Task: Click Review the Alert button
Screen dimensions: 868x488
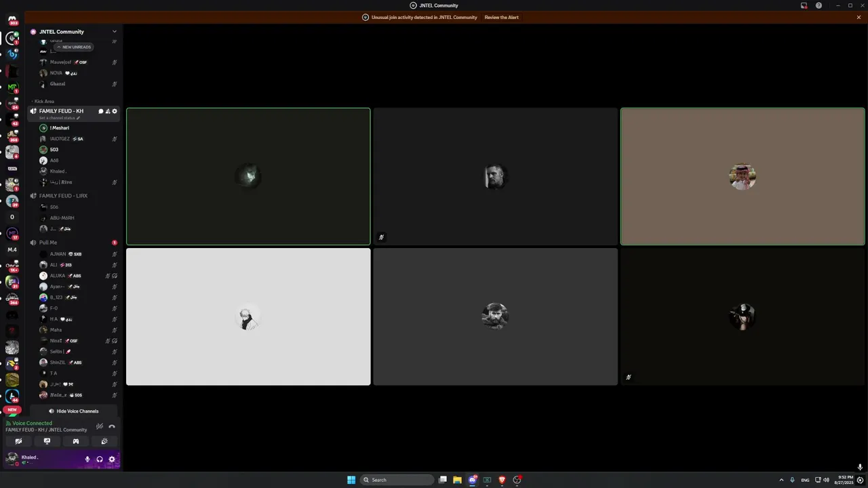Action: 501,18
